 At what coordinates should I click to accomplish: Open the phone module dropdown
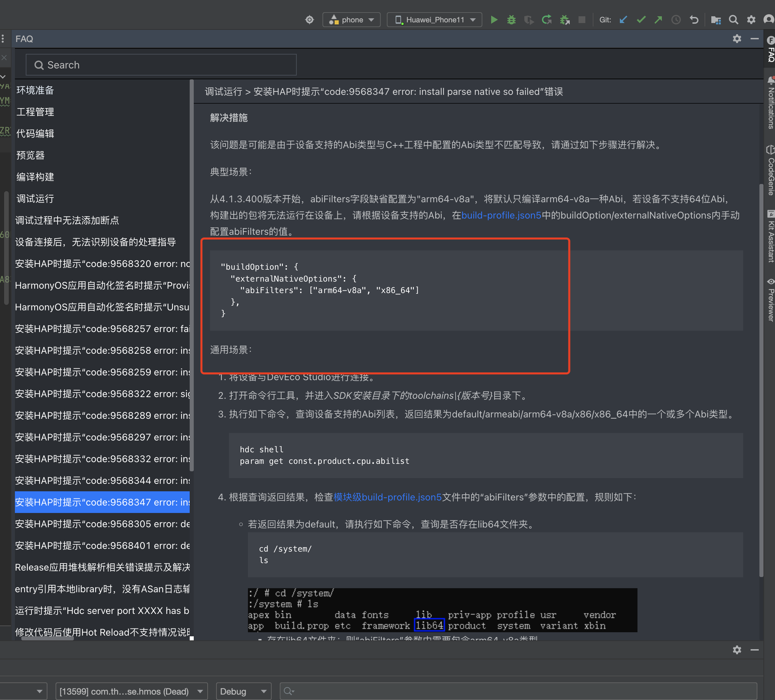[x=351, y=20]
